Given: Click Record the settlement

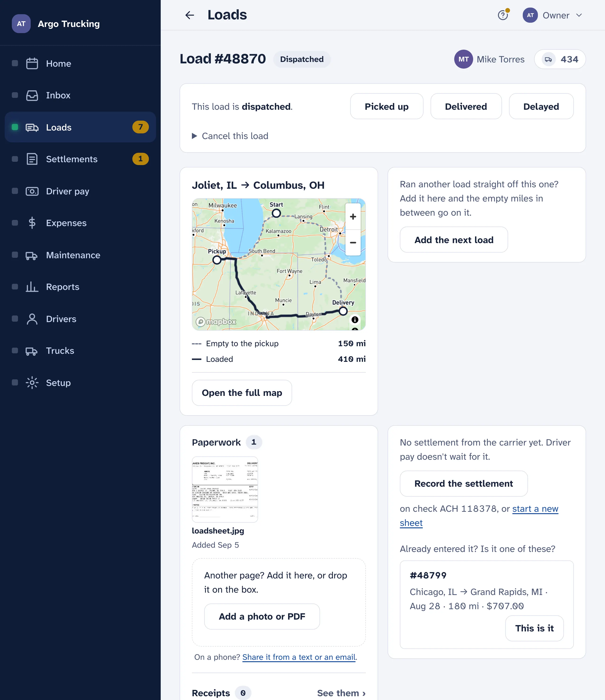Looking at the screenshot, I should (463, 483).
